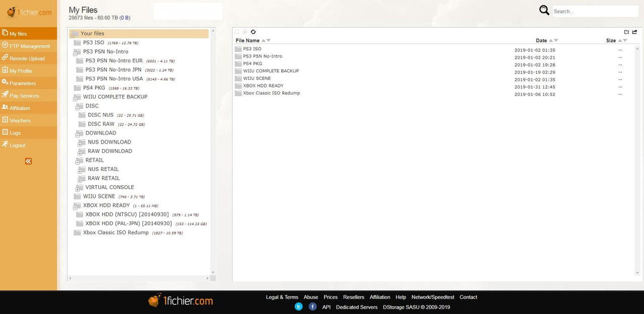Open the Prices footer link
Screen dimensions: 644x314
tap(331, 297)
